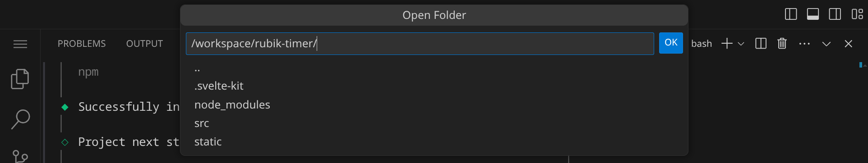Click the folder path input field
868x163 pixels.
[420, 44]
